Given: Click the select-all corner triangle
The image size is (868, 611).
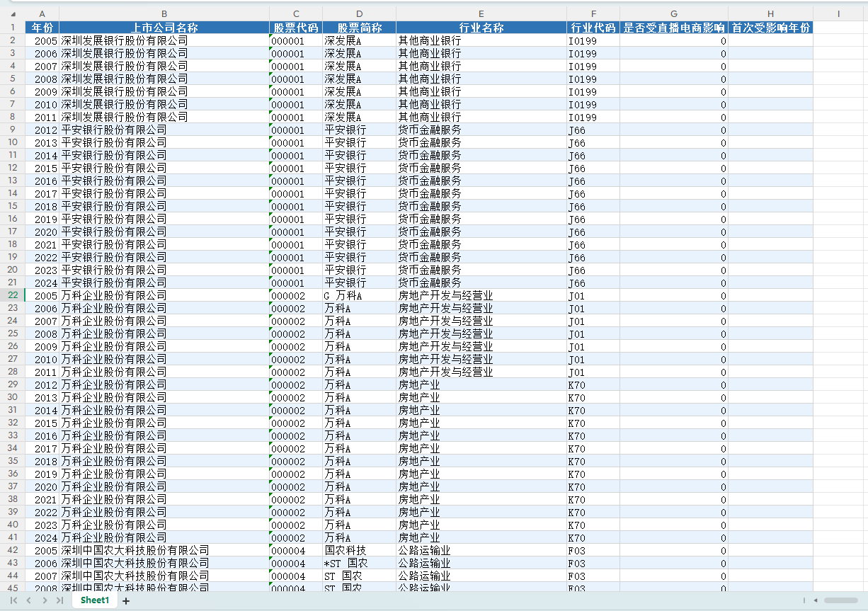Looking at the screenshot, I should tap(13, 14).
